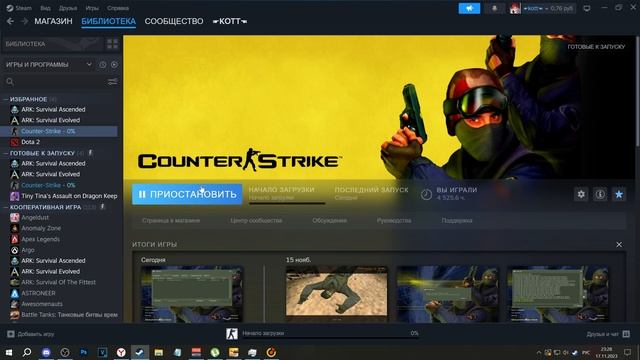Open Руководства link

click(x=394, y=220)
